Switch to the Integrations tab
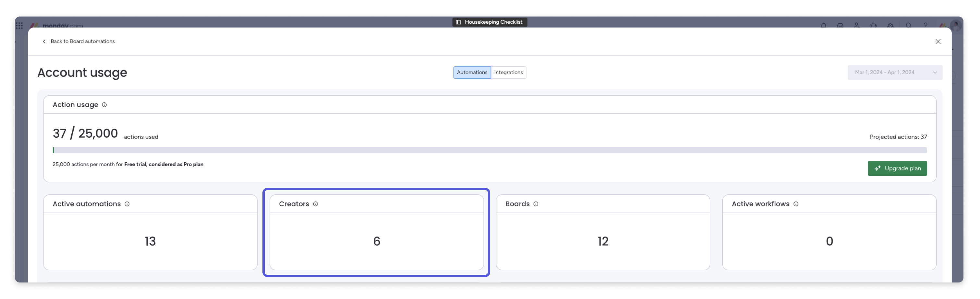The image size is (980, 299). point(509,72)
